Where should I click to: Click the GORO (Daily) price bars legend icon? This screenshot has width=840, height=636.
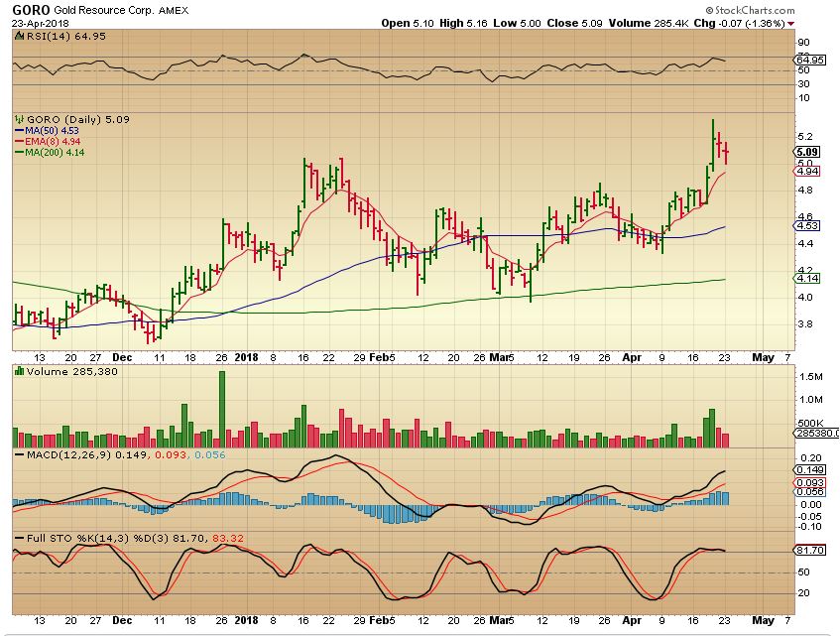pos(20,119)
